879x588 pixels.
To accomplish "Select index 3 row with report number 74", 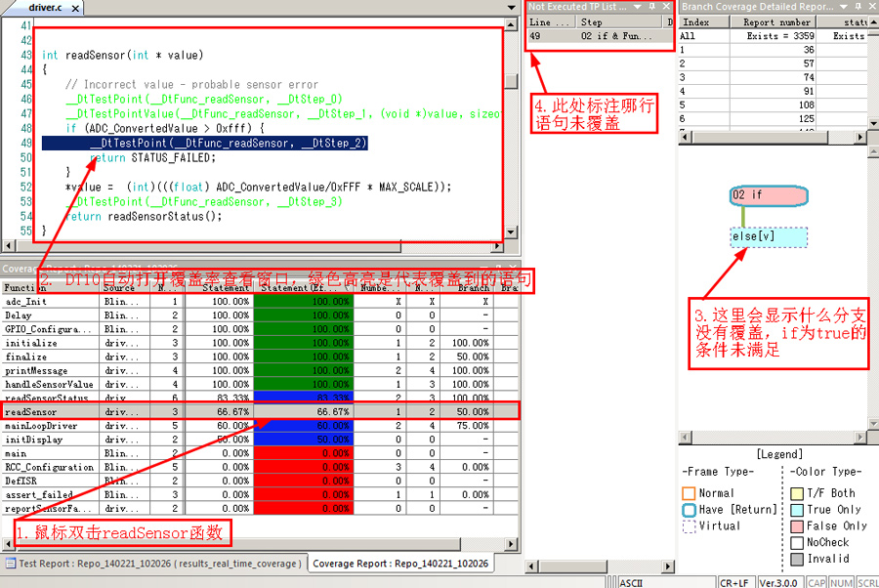I will (774, 77).
